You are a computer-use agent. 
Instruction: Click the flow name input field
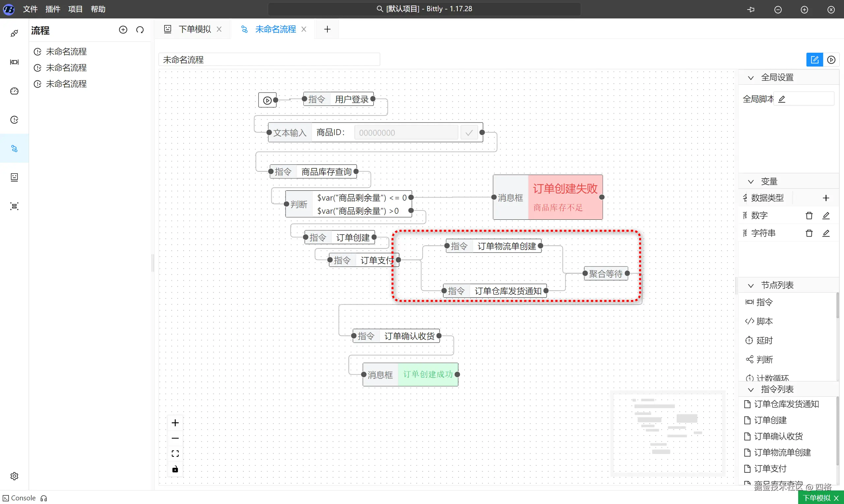(x=269, y=60)
